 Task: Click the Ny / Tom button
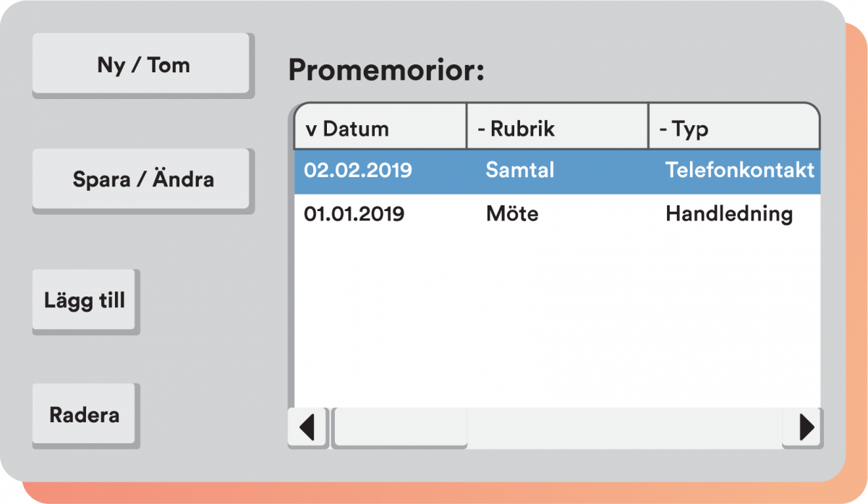point(142,65)
